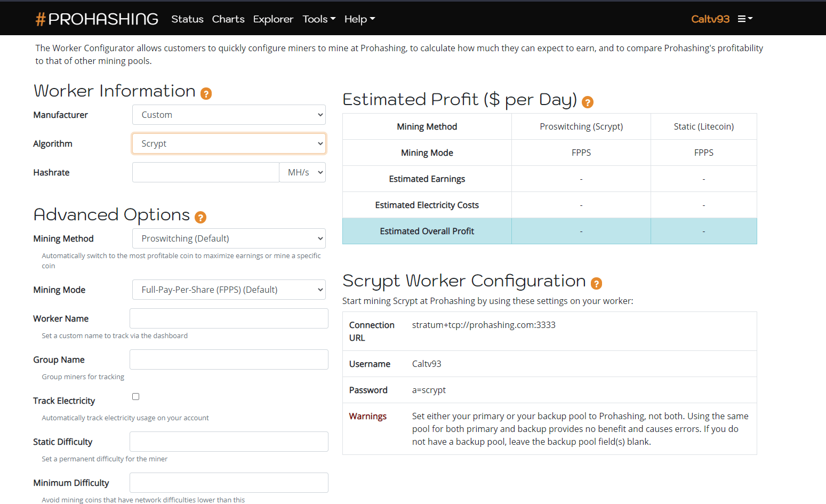The width and height of the screenshot is (826, 504).
Task: Click the Estimated Overall Profit row label
Action: (x=427, y=231)
